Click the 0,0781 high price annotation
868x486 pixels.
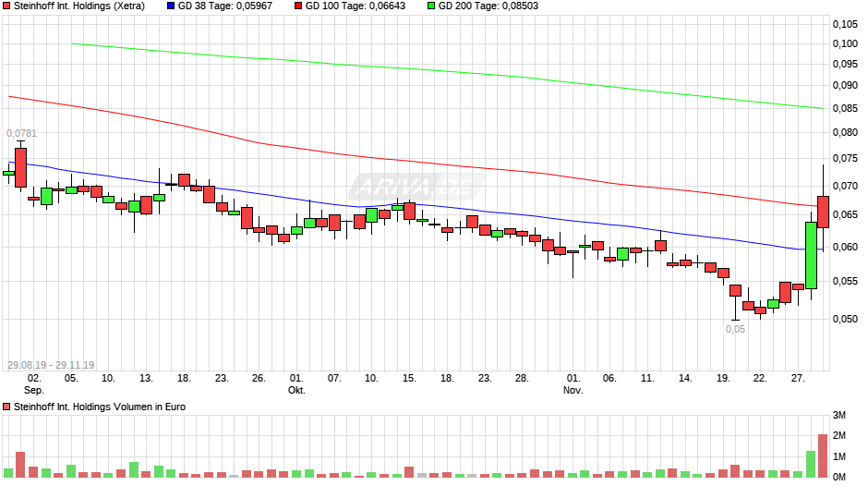click(21, 133)
